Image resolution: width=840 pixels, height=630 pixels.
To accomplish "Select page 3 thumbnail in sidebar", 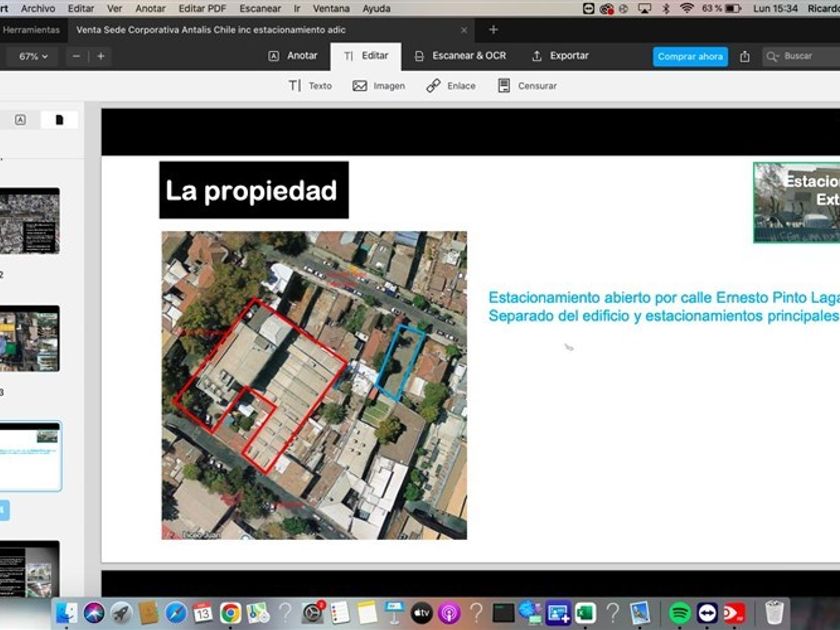I will [x=29, y=339].
